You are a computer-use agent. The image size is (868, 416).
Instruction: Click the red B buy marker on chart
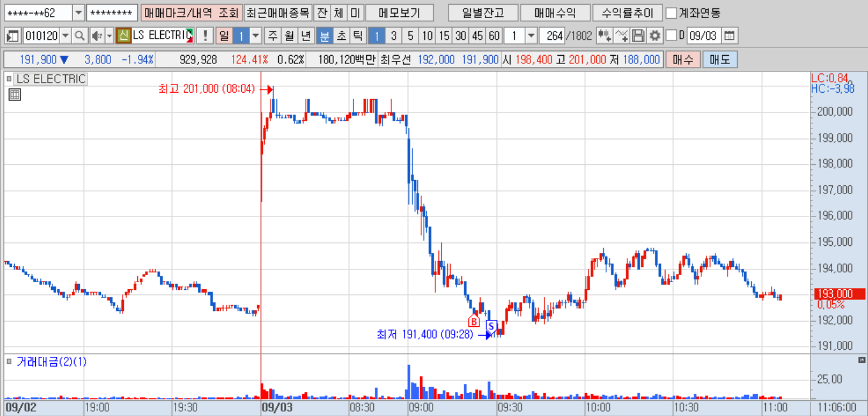[474, 322]
